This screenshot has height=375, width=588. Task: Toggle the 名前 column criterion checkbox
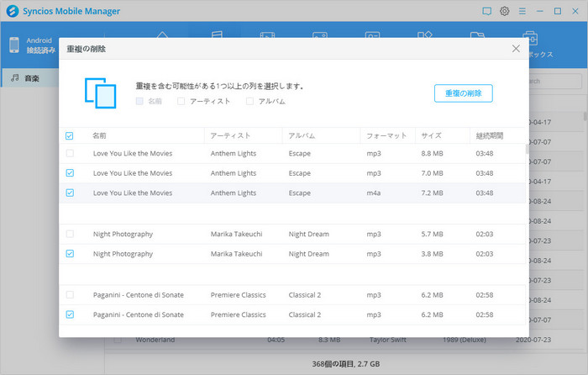[x=139, y=101]
